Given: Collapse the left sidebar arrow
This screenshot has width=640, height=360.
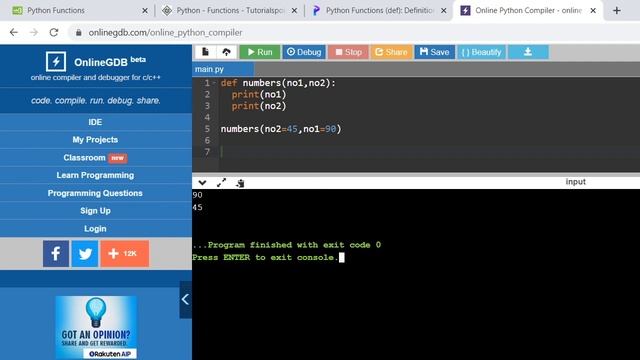Looking at the screenshot, I should (x=185, y=300).
